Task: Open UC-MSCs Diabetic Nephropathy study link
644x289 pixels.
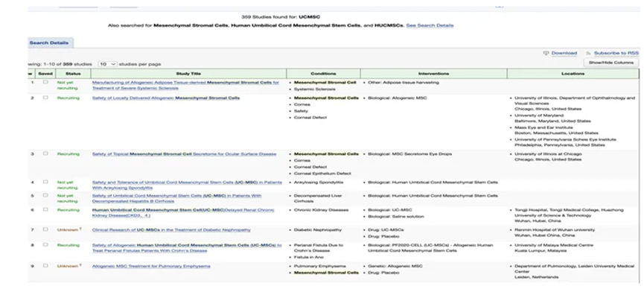Action: coord(171,230)
